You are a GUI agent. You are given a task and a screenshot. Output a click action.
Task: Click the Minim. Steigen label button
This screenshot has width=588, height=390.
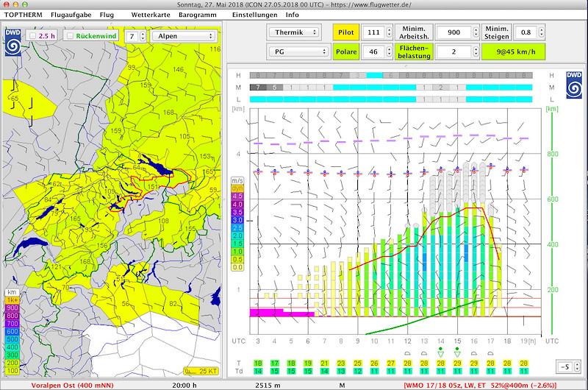pyautogui.click(x=497, y=32)
